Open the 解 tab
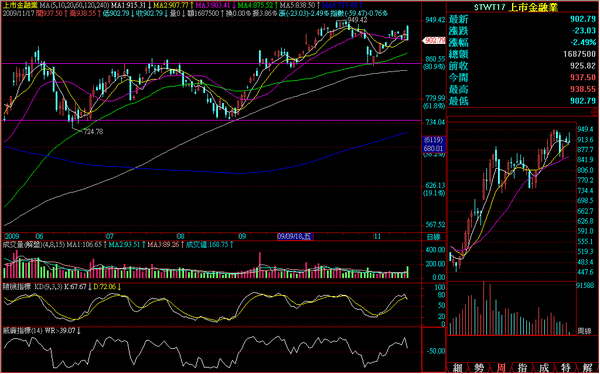This screenshot has width=600, height=374. (x=587, y=368)
